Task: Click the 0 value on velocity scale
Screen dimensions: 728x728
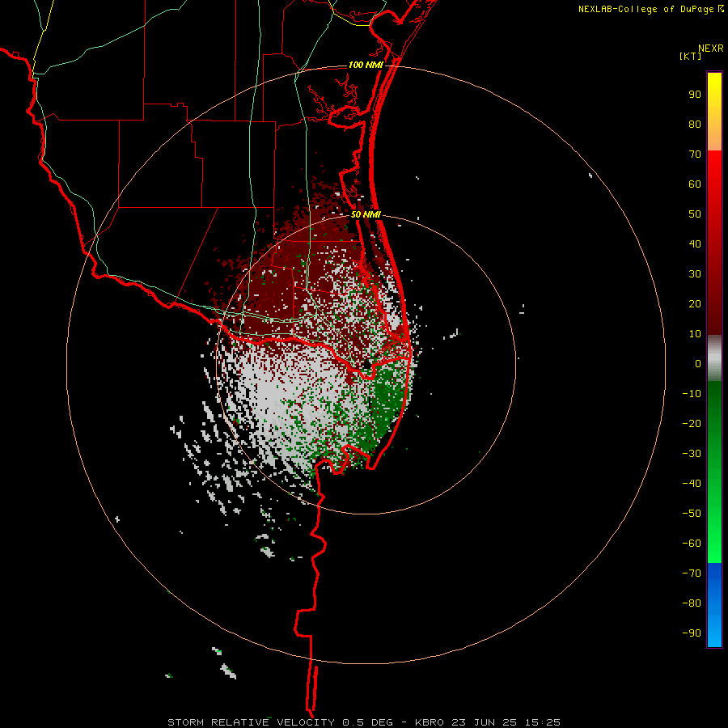Action: tap(698, 363)
